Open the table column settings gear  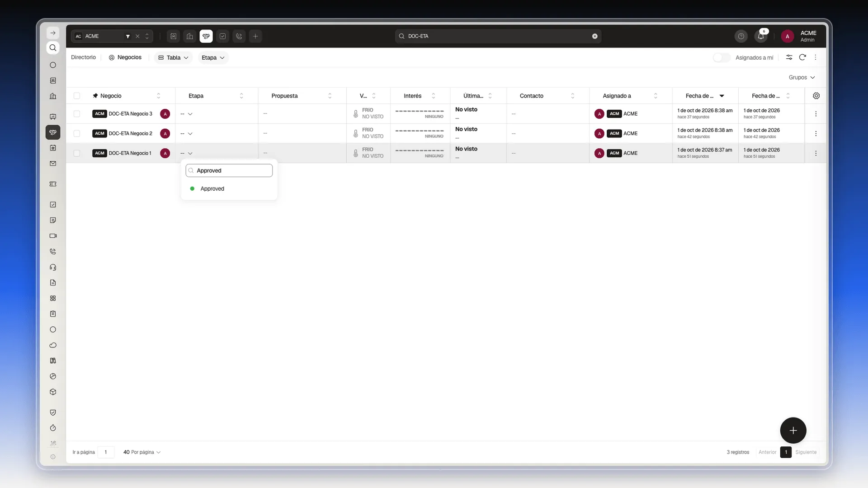pos(816,96)
